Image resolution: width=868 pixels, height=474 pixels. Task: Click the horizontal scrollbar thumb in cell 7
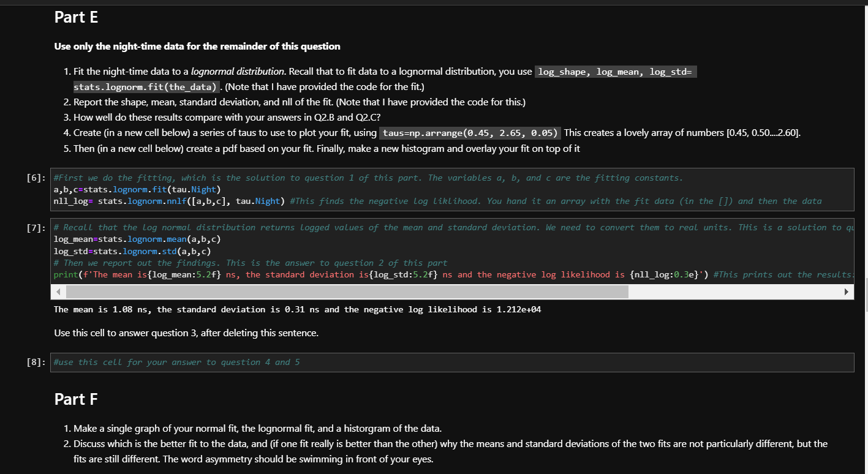click(x=347, y=292)
